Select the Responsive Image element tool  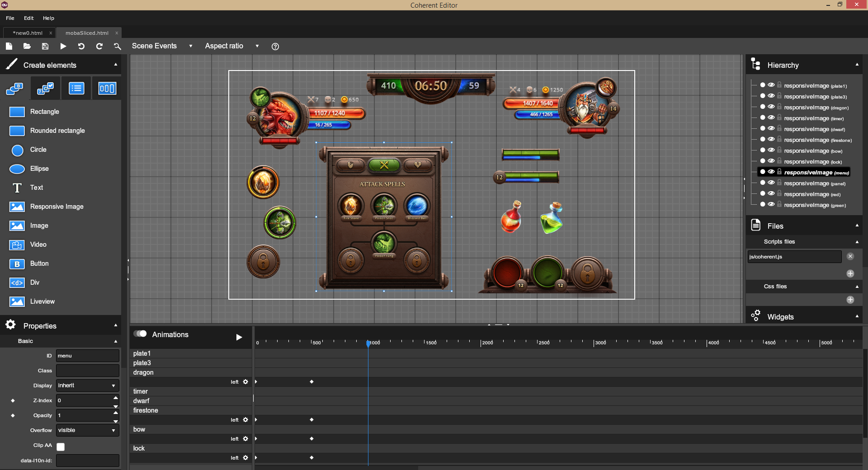pyautogui.click(x=57, y=207)
